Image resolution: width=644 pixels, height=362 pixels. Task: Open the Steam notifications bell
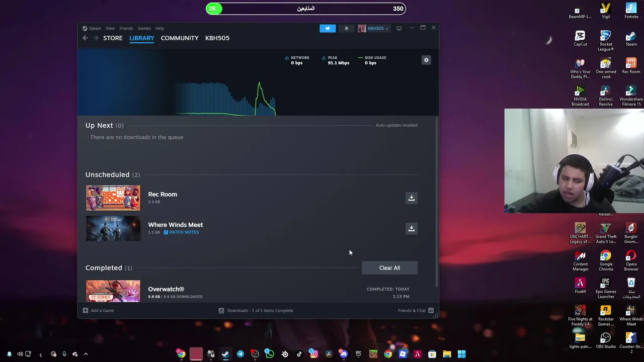point(346,28)
